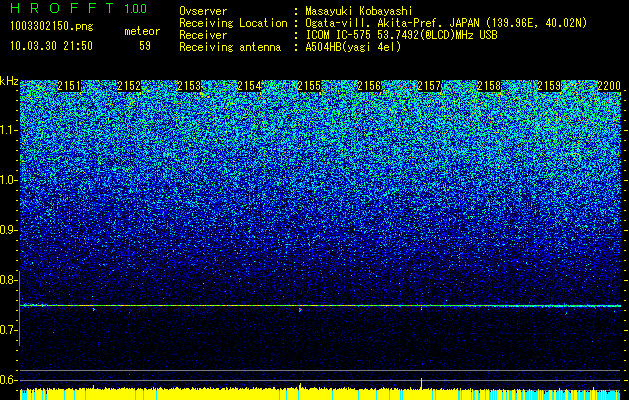Click the Receiving Location label
Image resolution: width=629 pixels, height=400 pixels.
pyautogui.click(x=233, y=23)
